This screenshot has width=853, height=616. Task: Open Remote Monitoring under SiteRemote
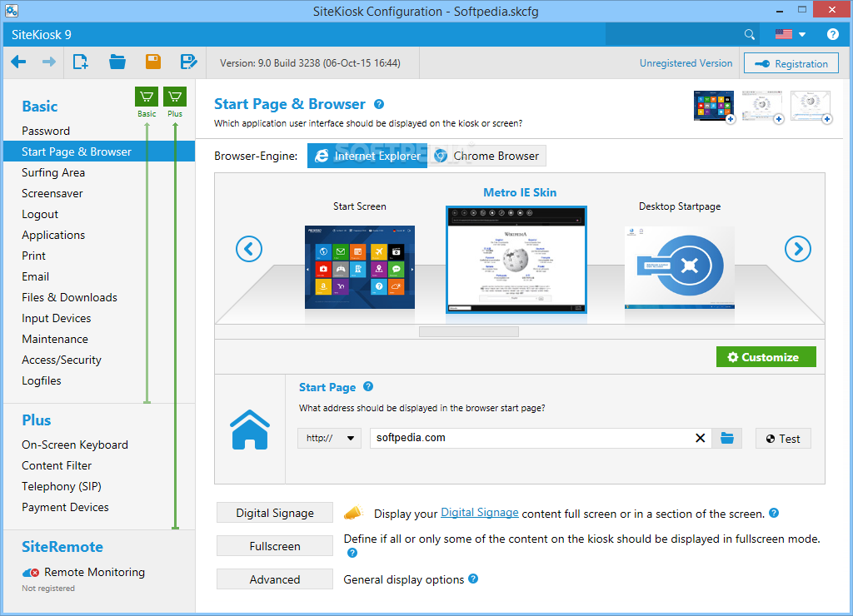tap(94, 572)
